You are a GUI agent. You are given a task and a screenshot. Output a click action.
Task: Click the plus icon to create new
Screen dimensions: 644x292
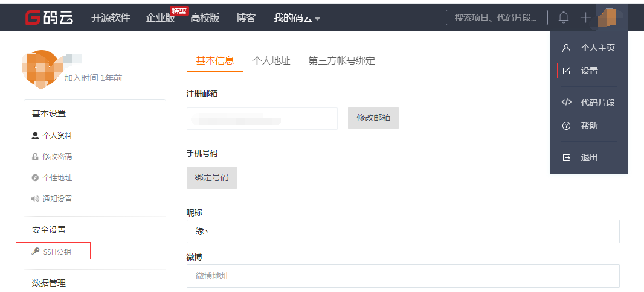[x=585, y=17]
